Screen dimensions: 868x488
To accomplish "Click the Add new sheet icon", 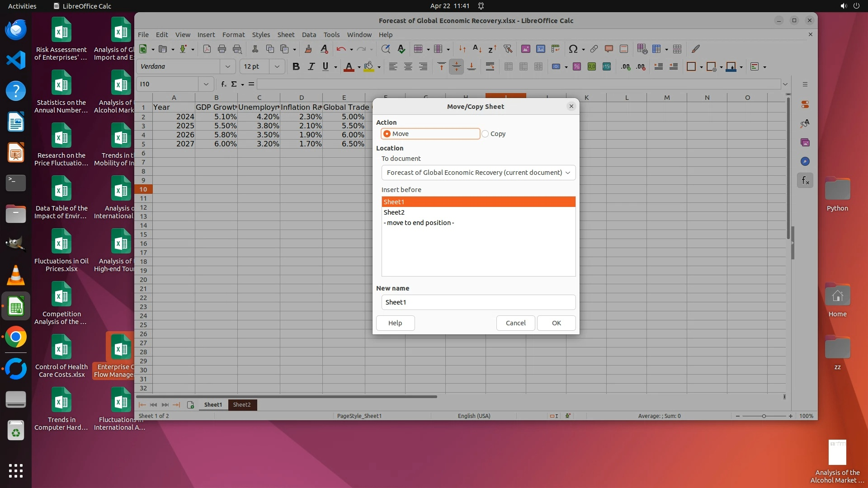I will (190, 405).
